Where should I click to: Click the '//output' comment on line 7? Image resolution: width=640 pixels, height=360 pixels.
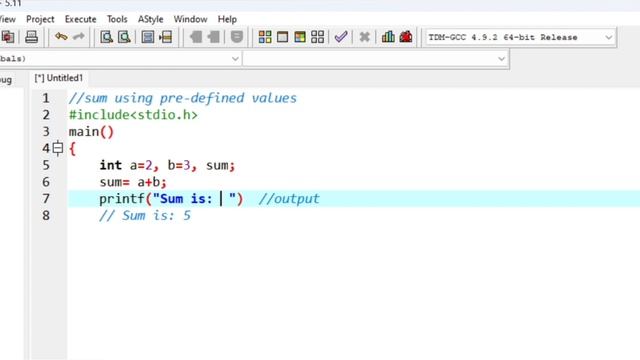(289, 199)
